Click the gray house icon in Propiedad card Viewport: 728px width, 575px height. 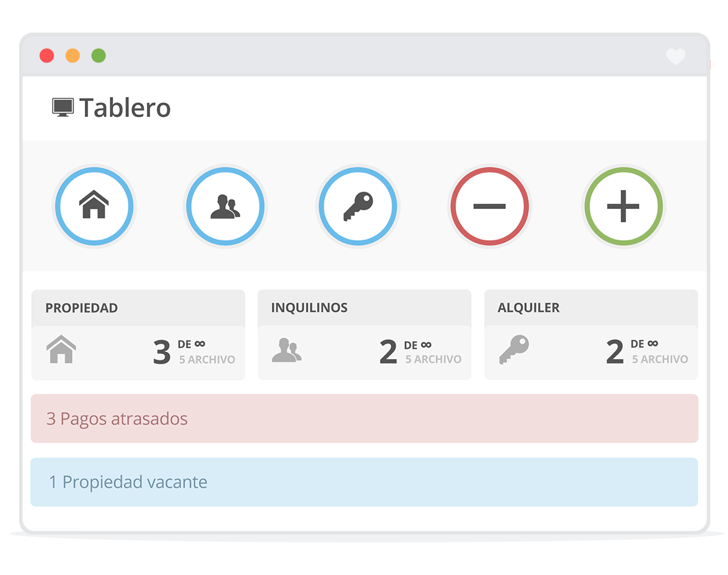[x=61, y=349]
